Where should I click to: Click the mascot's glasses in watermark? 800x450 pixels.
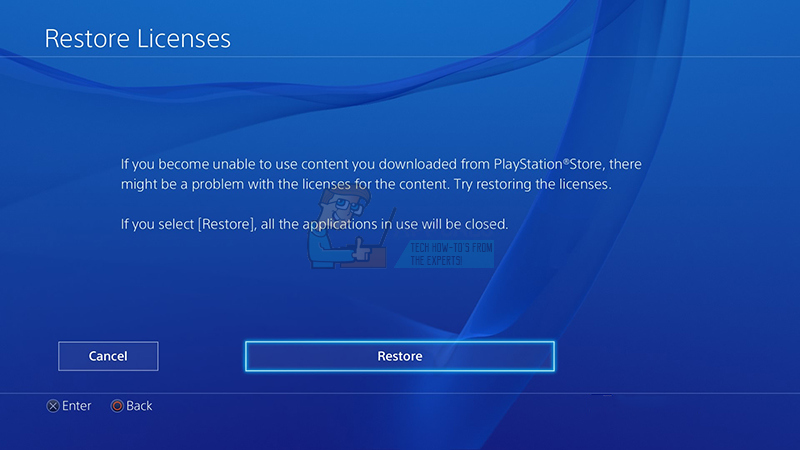pos(347,206)
